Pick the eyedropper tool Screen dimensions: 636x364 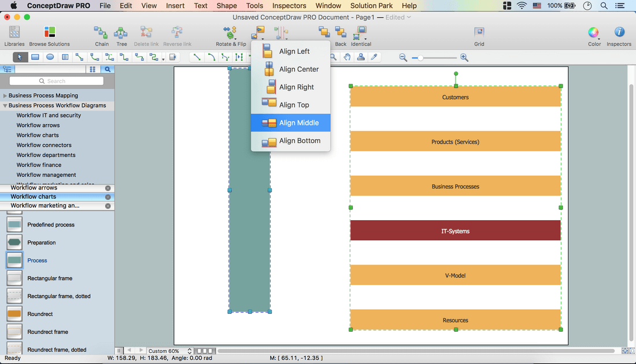(374, 57)
